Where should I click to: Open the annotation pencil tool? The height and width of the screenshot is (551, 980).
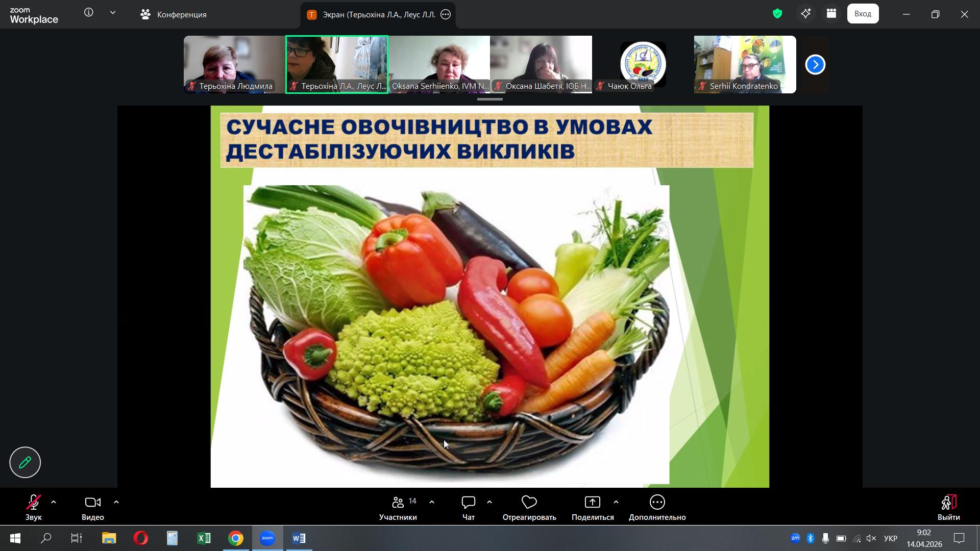click(25, 462)
